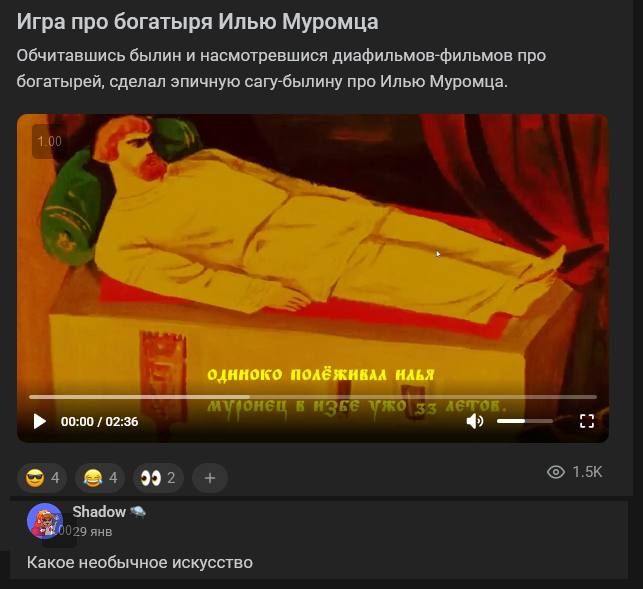Open post title about Илья Муромец
Screen dimensions: 643x589
pos(197,21)
